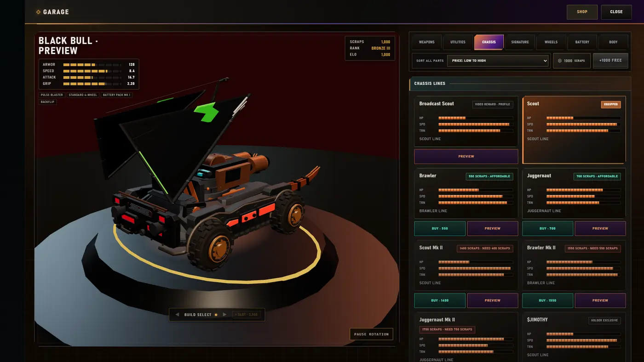This screenshot has width=644, height=362.
Task: Buy Scout Mk II for 1400
Action: [440, 300]
